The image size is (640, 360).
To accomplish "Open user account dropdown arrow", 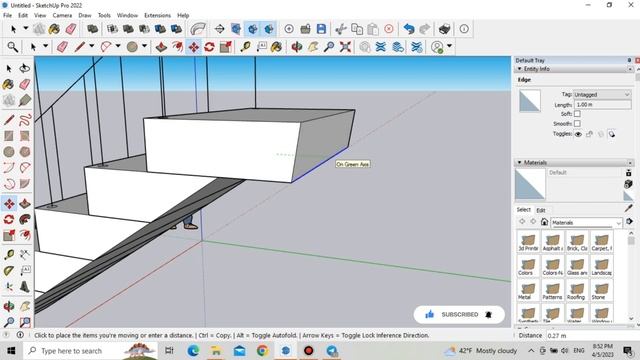I will pyautogui.click(x=449, y=46).
